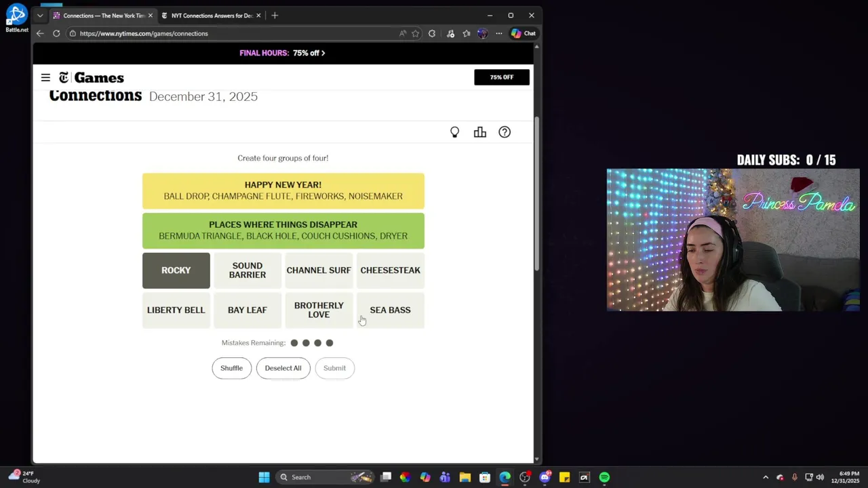Open Microsoft Edge from the taskbar
Viewport: 868px width, 488px height.
[505, 477]
